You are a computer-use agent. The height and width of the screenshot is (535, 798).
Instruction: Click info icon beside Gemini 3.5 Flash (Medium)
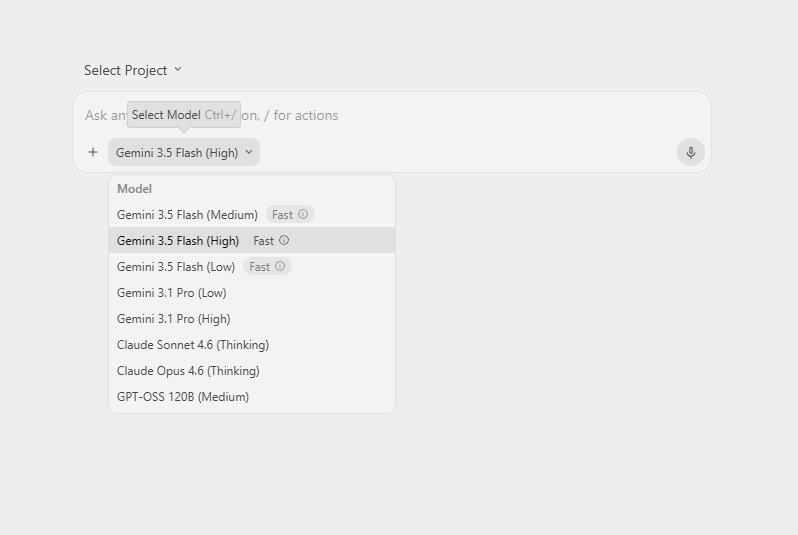(303, 214)
